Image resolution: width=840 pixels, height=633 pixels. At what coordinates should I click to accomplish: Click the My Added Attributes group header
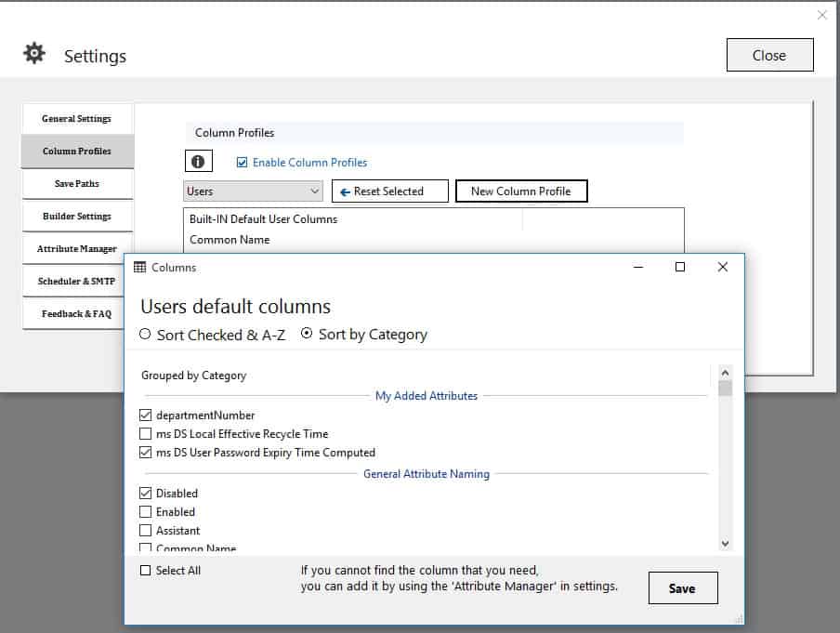click(x=427, y=396)
